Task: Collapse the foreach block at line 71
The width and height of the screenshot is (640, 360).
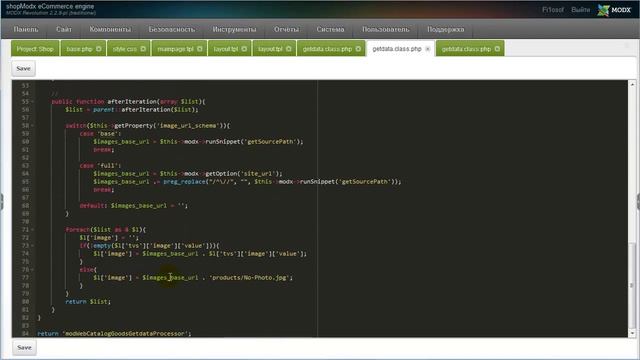Action: pos(33,230)
